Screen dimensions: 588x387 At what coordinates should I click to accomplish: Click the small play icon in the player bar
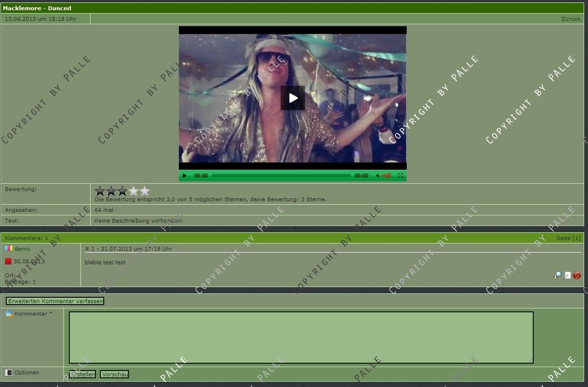[184, 176]
